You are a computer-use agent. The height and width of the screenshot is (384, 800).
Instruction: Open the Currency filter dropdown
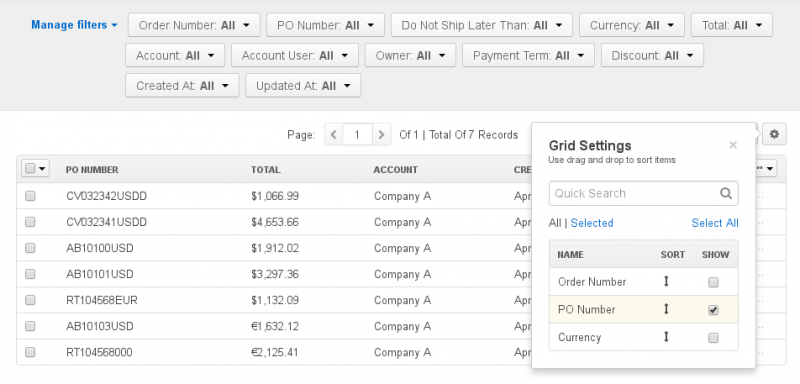point(632,25)
